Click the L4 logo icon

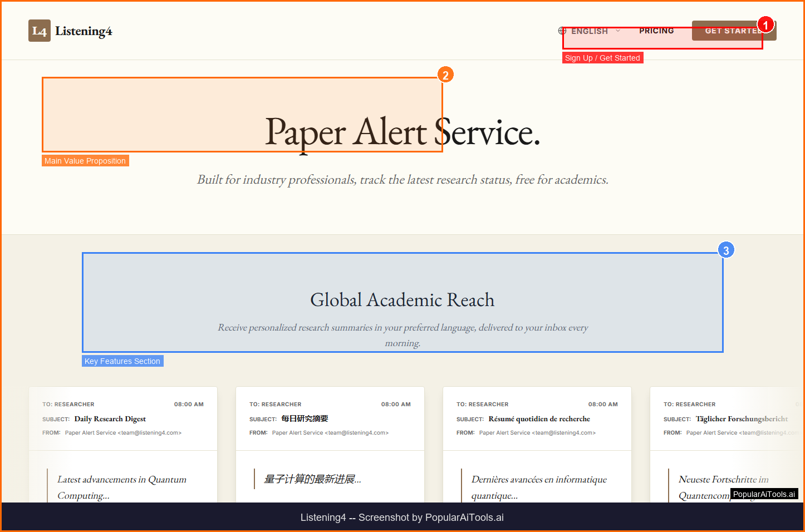(39, 31)
